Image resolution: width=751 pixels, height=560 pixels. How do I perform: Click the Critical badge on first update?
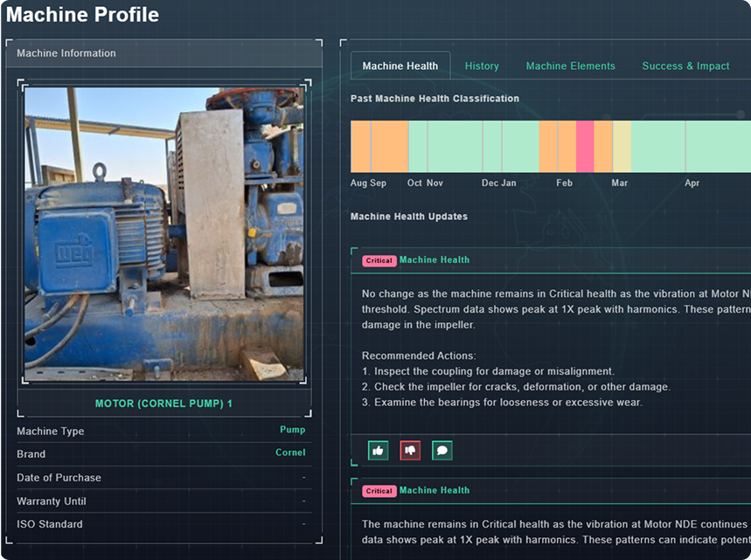pos(379,260)
